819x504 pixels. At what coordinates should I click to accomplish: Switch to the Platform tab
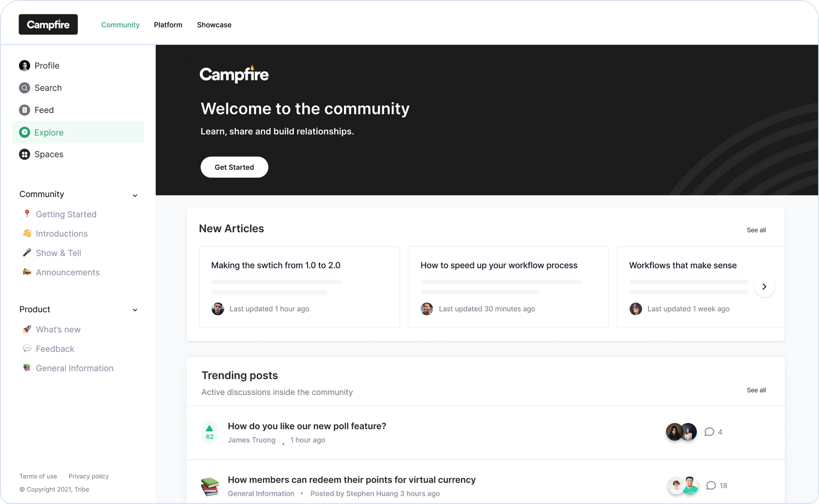click(x=168, y=25)
